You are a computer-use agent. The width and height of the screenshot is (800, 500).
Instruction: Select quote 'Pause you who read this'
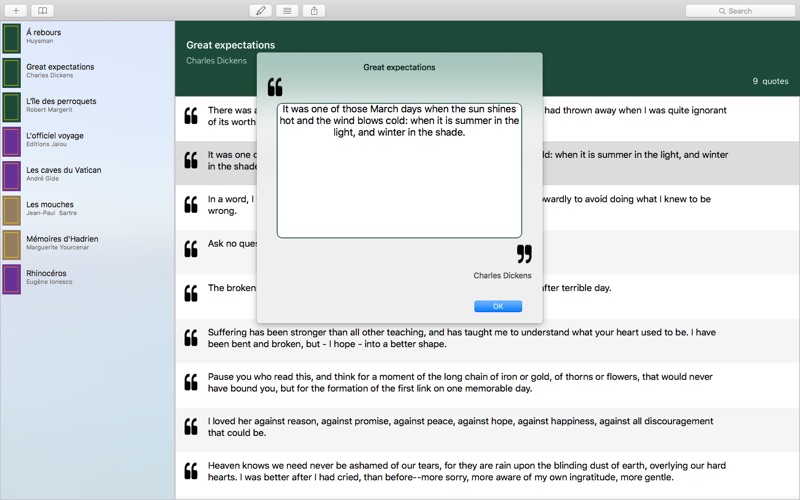point(460,383)
